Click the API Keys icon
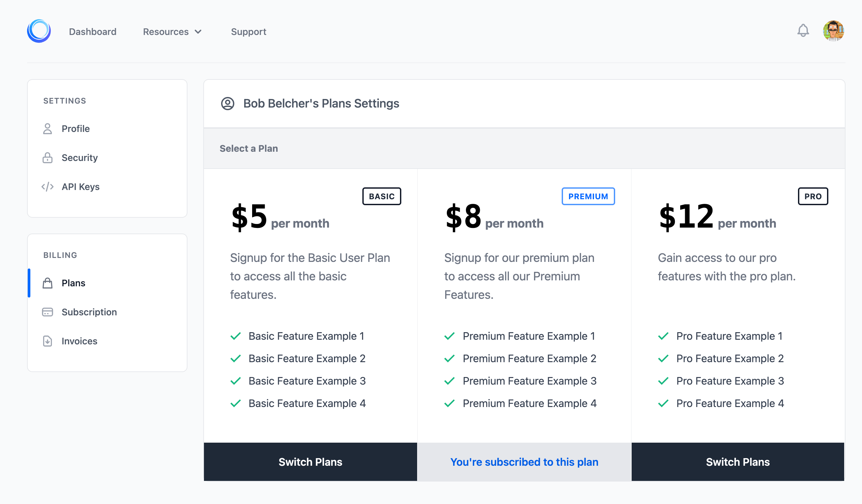 coord(48,186)
